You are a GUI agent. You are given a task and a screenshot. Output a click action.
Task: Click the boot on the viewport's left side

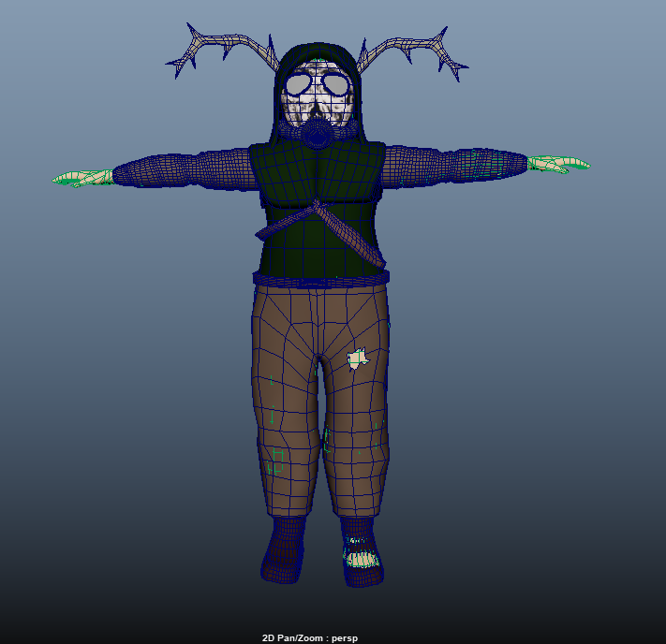click(284, 550)
